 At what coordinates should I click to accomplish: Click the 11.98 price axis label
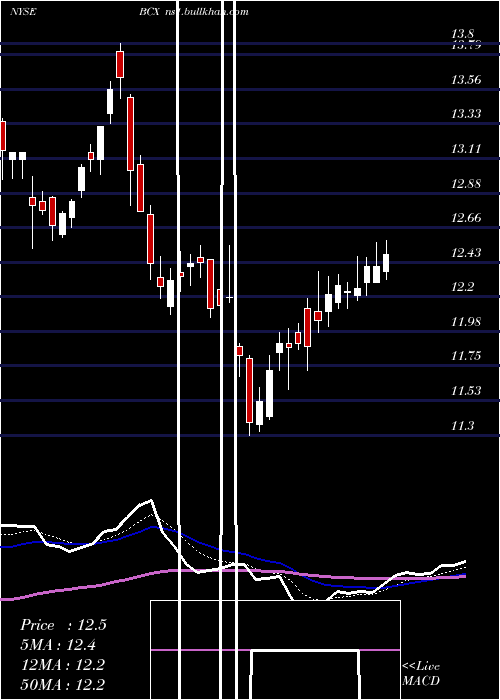click(x=466, y=321)
